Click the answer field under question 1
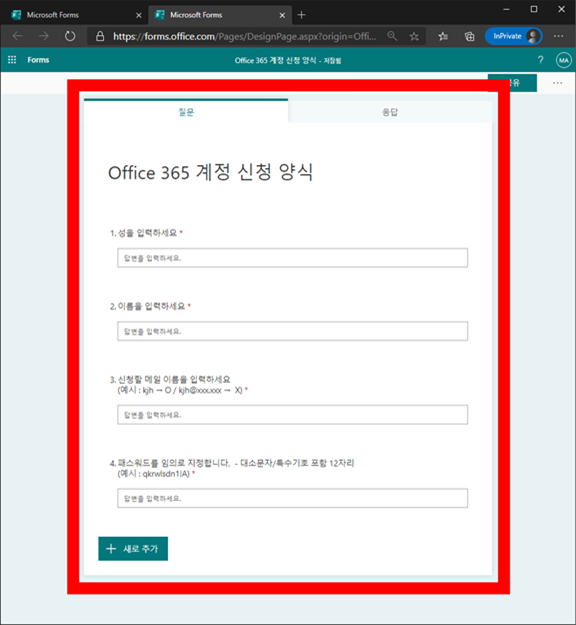Viewport: 576px width, 625px height. coord(293,258)
